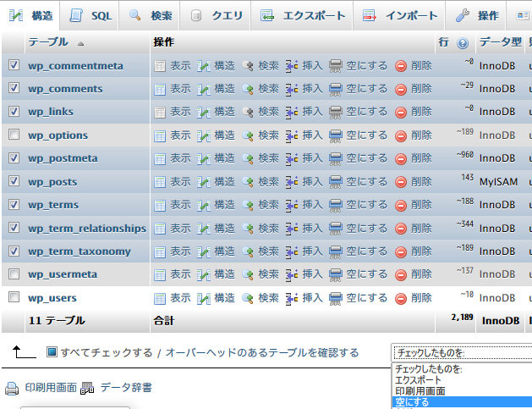Click the empty (空にする) icon for wp_postmeta

click(x=336, y=158)
